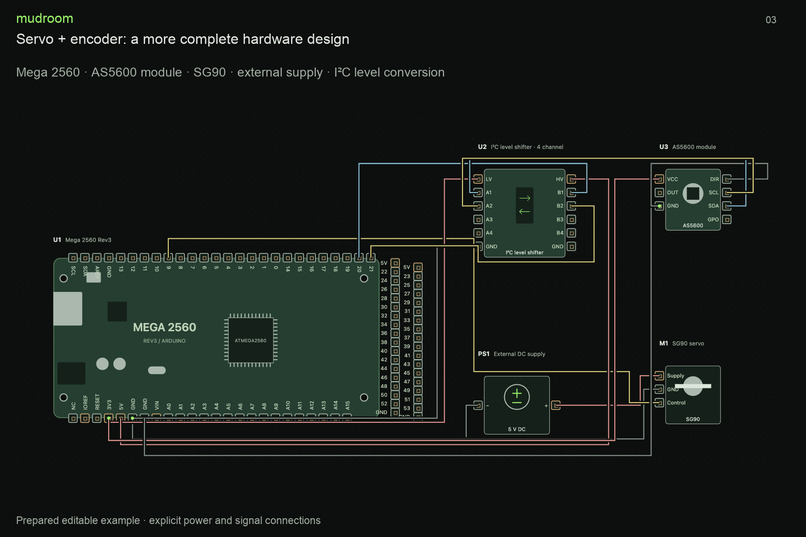Select pin 20 pad on the Mega header

pyautogui.click(x=359, y=257)
